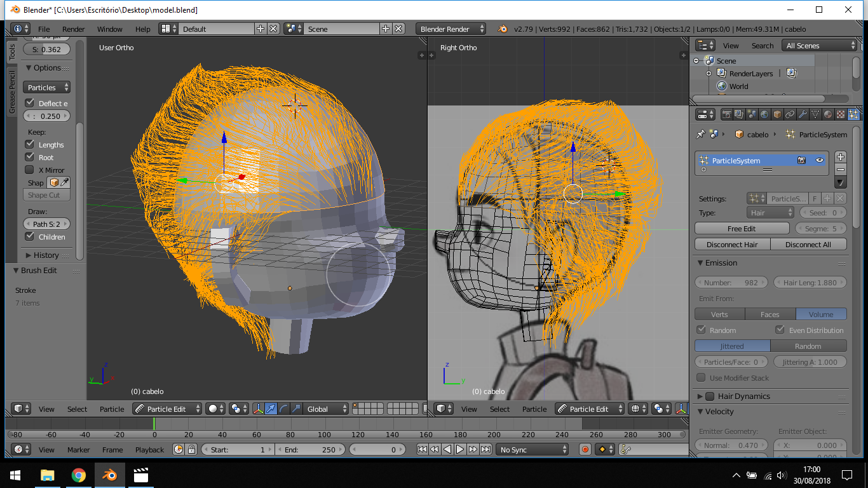Open the particle Type Hair dropdown
Screen dimensions: 868x488
771,213
